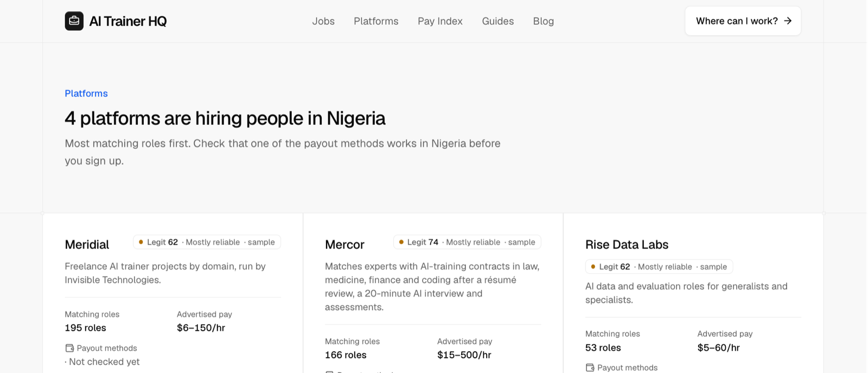Image resolution: width=868 pixels, height=373 pixels.
Task: Click the orange dot in Rise Data Labs' Legit badge
Action: (593, 267)
